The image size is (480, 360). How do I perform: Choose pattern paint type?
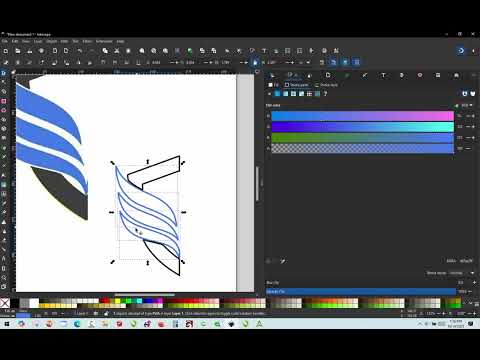click(x=309, y=94)
